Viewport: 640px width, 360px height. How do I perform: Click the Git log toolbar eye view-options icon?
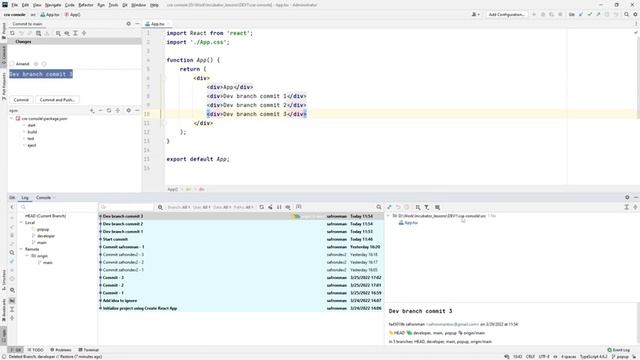[288, 207]
